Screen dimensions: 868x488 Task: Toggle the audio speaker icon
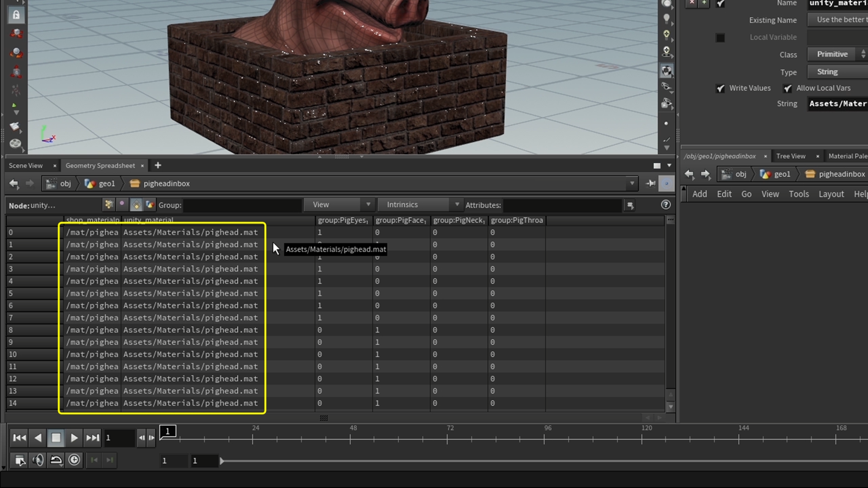pyautogui.click(x=38, y=460)
